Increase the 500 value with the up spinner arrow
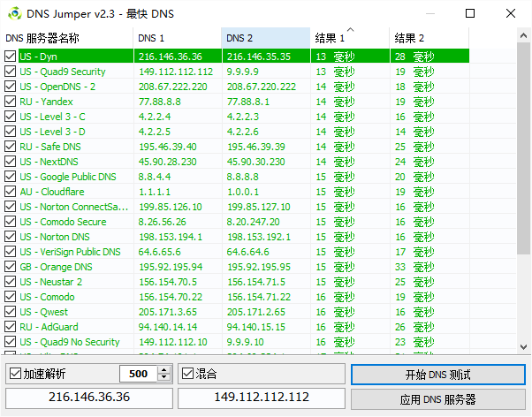This screenshot has width=532, height=417. [163, 370]
